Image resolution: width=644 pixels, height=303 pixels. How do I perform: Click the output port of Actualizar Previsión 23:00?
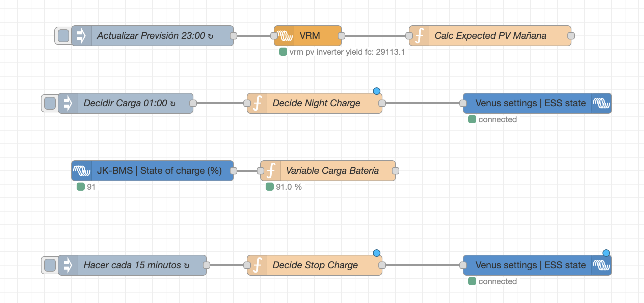[x=234, y=36]
